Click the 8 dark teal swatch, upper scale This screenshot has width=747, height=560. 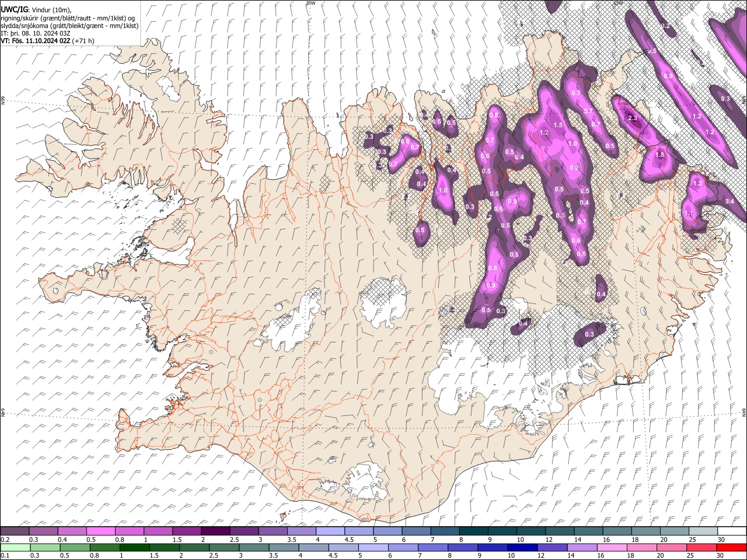(473, 531)
